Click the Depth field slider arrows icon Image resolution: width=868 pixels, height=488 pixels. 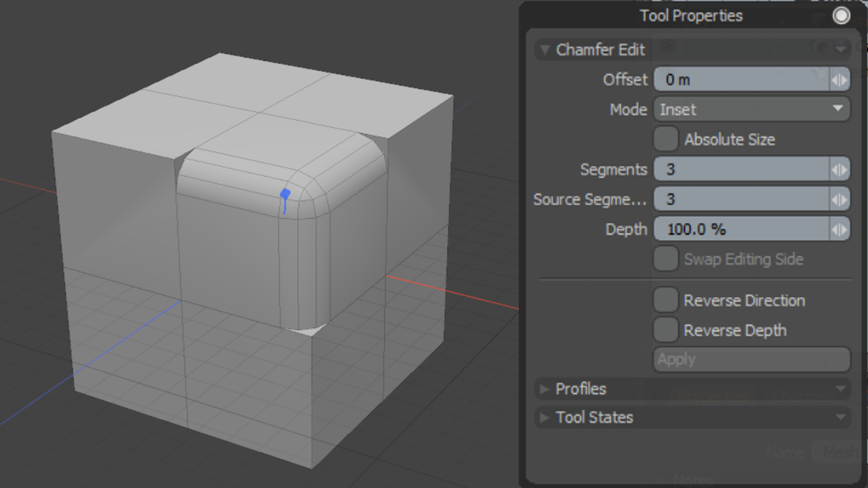pos(839,230)
